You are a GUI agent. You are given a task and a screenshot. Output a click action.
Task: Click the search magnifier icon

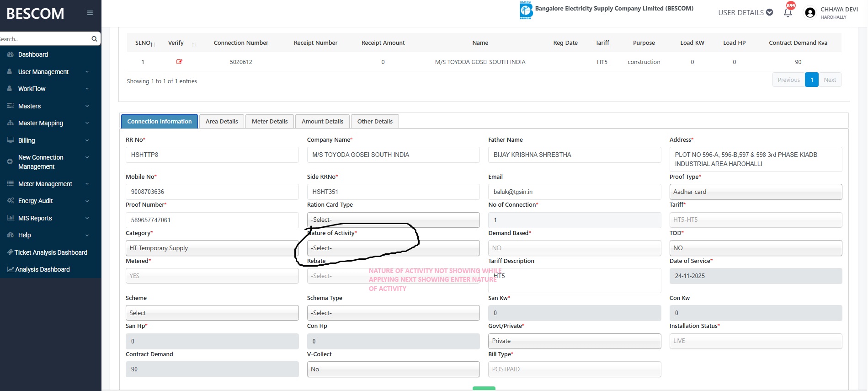point(94,39)
